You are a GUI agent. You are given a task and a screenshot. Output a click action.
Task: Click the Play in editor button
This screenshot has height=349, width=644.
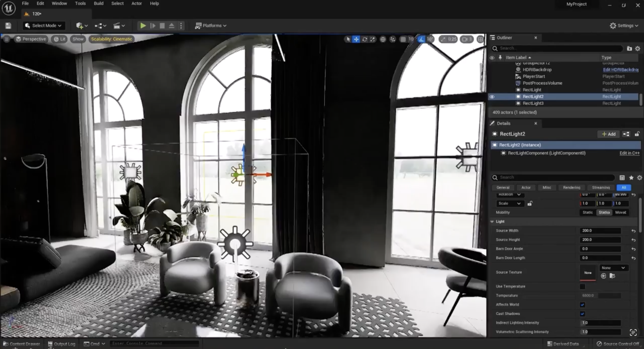click(143, 25)
